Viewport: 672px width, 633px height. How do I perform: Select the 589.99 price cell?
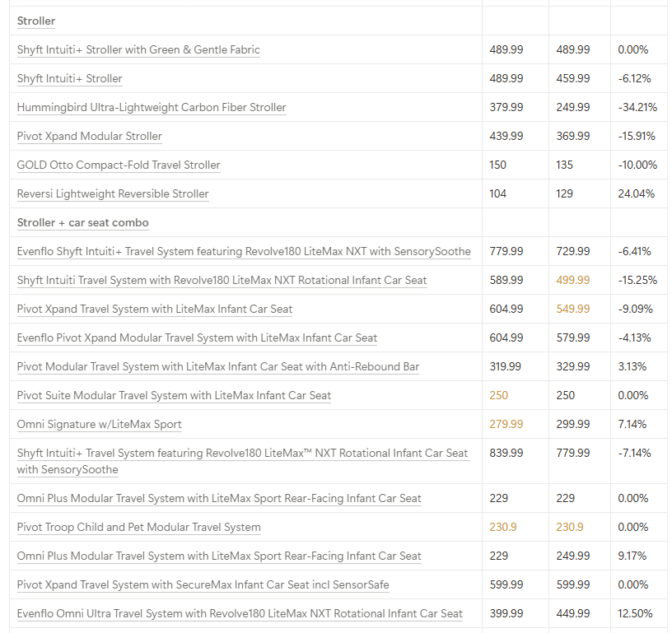[x=506, y=280]
